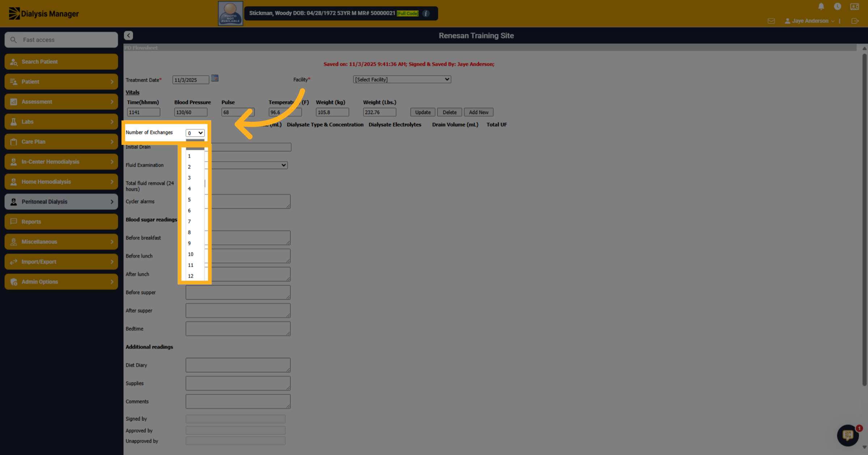Viewport: 868px width, 455px height.
Task: Choose 3 from the exchanges options
Action: coord(195,178)
